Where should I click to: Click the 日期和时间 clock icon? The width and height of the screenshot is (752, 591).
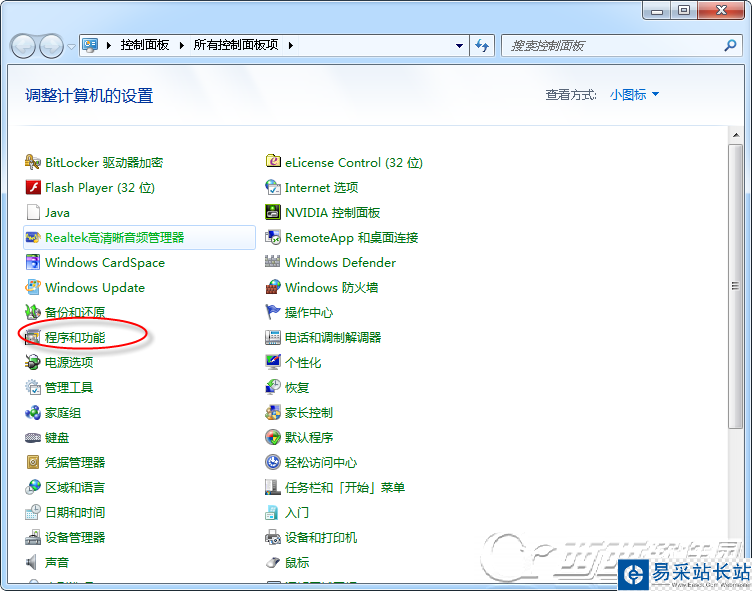pos(33,512)
